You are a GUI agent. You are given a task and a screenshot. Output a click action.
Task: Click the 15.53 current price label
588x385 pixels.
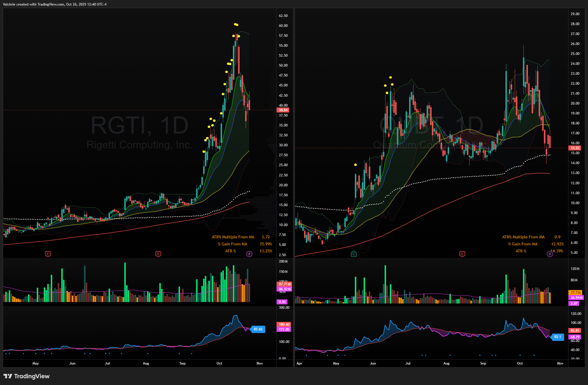[x=575, y=148]
